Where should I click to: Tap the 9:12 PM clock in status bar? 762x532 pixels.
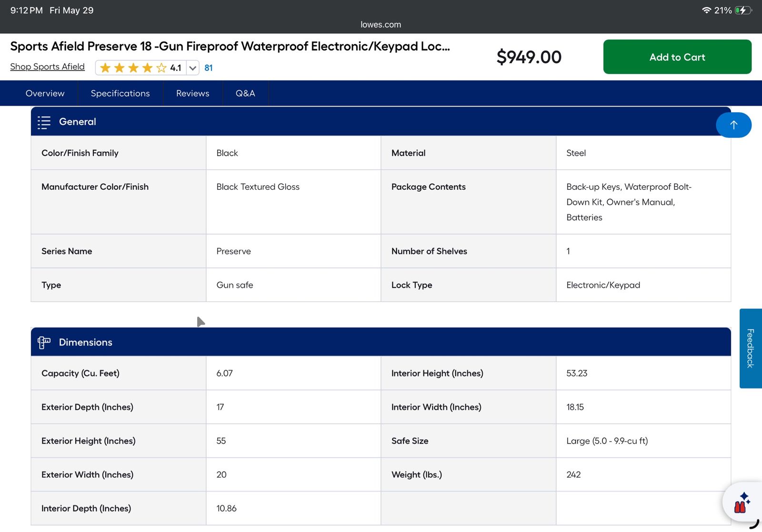27,10
